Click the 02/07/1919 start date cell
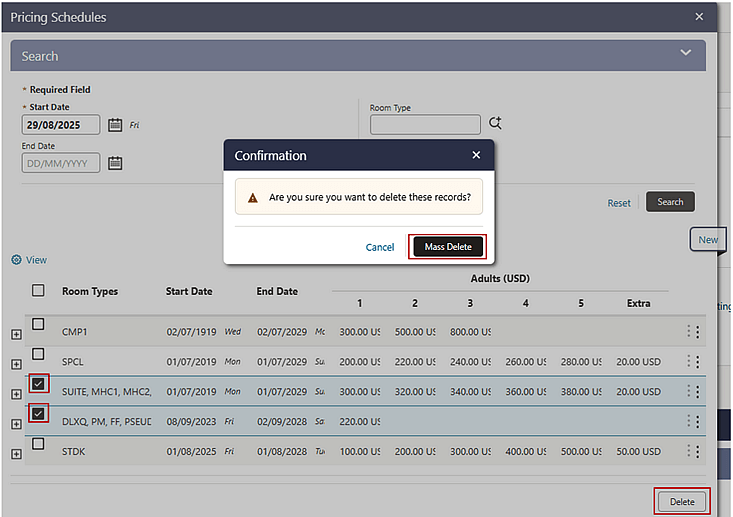 [x=191, y=332]
